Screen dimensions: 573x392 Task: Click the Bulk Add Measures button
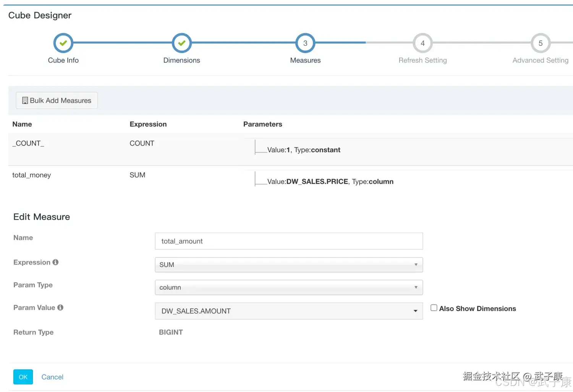coord(57,100)
